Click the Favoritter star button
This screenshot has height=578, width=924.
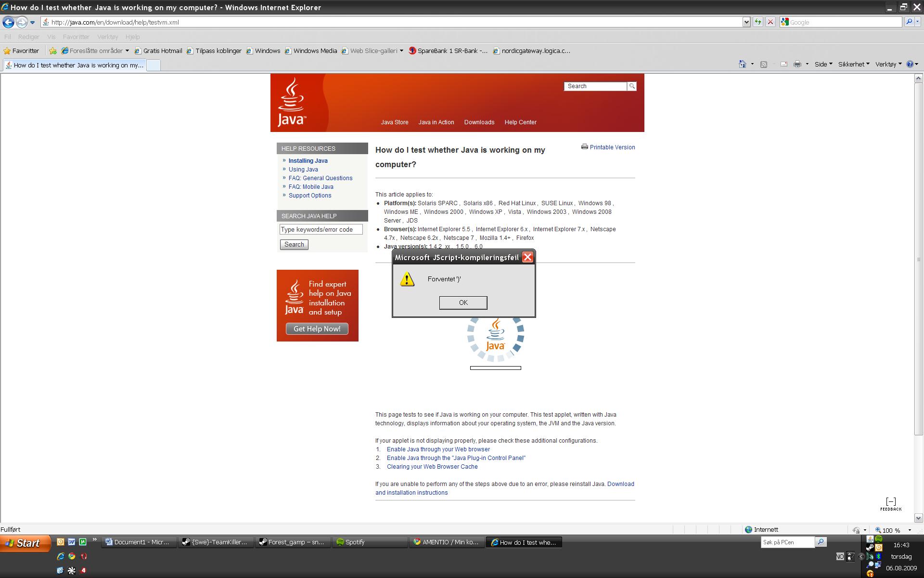(x=21, y=51)
